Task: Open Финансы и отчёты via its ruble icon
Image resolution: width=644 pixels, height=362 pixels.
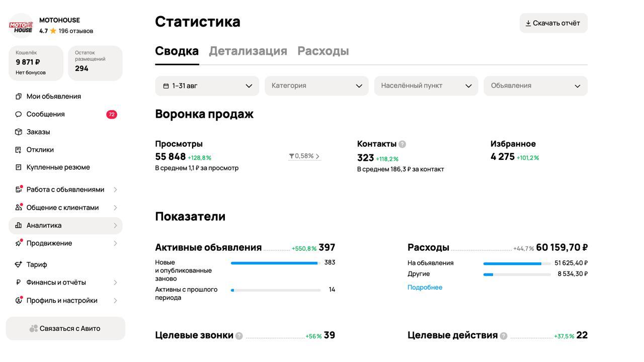Action: pos(19,282)
